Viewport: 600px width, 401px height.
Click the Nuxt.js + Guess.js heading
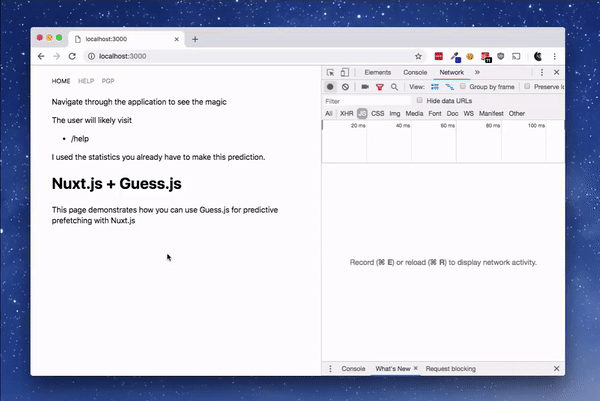coord(116,184)
